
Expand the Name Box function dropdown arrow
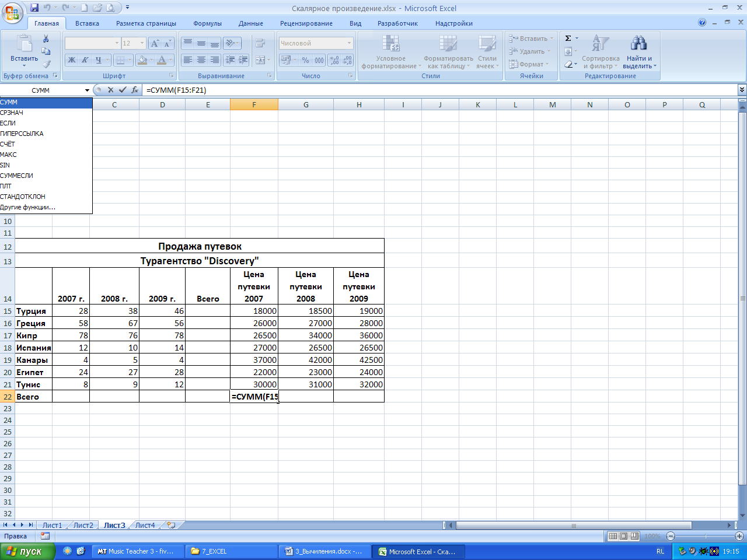point(87,90)
